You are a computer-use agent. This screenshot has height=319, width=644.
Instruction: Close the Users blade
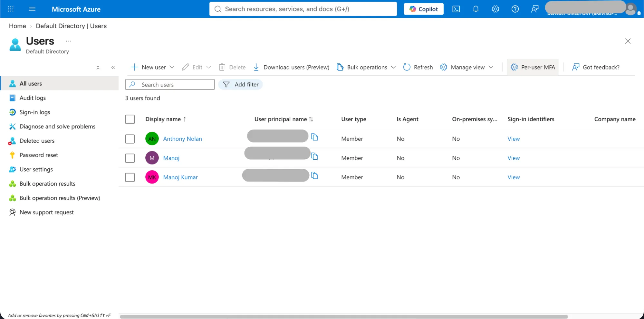pos(628,41)
